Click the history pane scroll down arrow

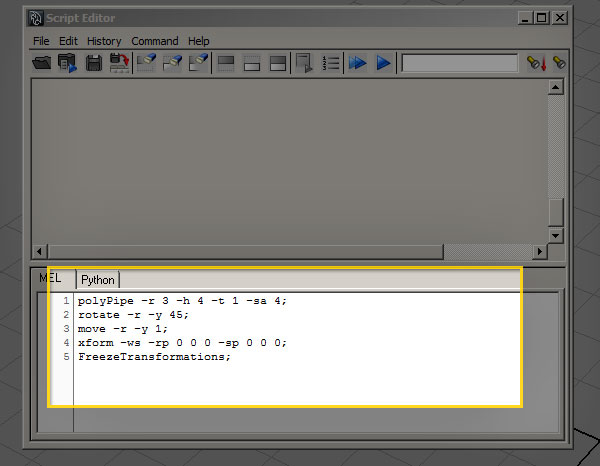(x=556, y=235)
